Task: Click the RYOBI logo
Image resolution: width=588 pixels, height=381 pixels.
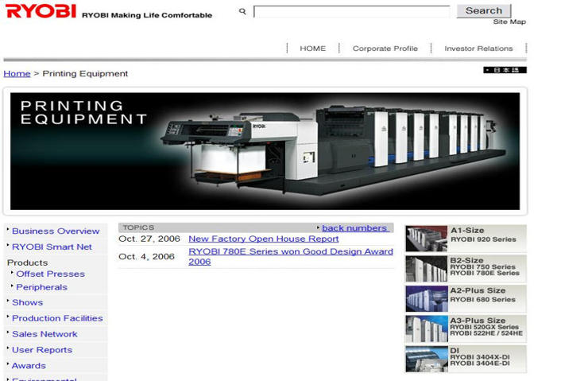Action: pyautogui.click(x=41, y=11)
